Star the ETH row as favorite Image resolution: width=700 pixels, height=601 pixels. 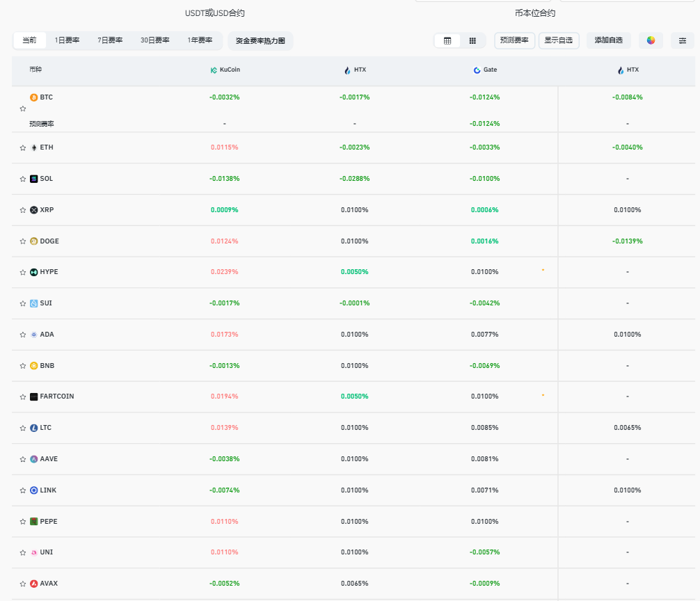pyautogui.click(x=23, y=147)
